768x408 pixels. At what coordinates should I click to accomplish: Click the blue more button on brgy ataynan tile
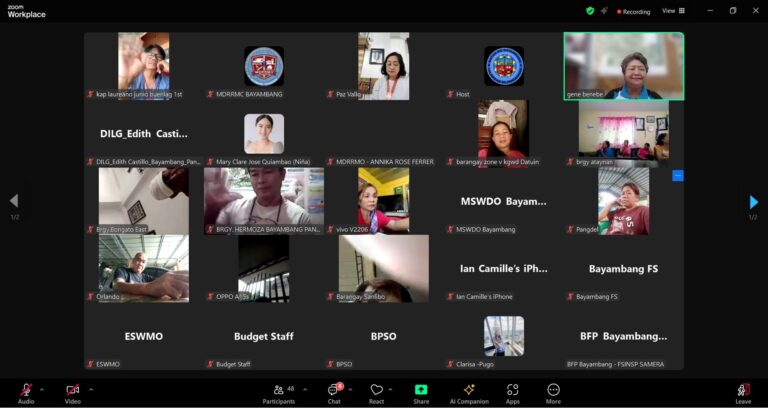point(678,176)
